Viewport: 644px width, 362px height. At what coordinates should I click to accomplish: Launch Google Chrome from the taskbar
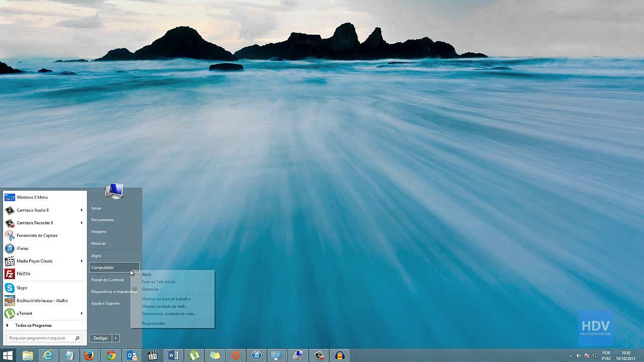click(112, 355)
